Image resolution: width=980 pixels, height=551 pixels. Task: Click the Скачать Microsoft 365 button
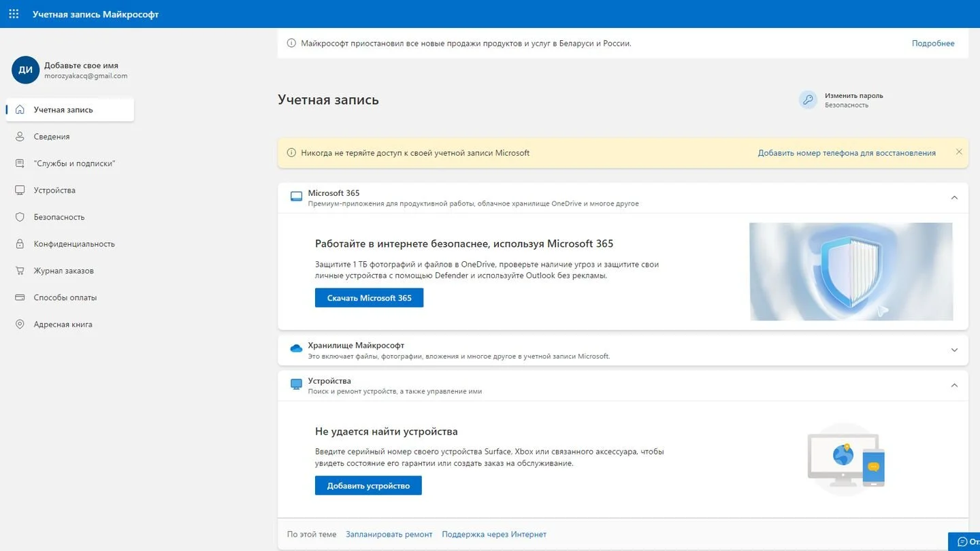pos(369,298)
